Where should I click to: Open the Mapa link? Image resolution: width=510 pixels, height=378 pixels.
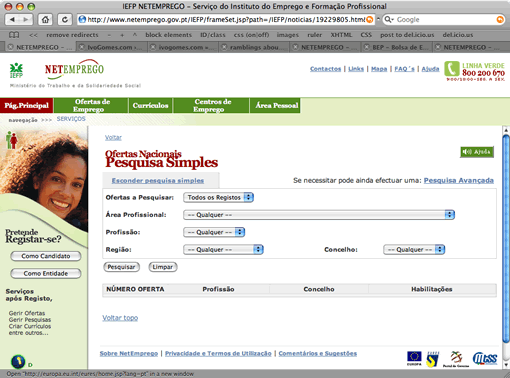(379, 69)
